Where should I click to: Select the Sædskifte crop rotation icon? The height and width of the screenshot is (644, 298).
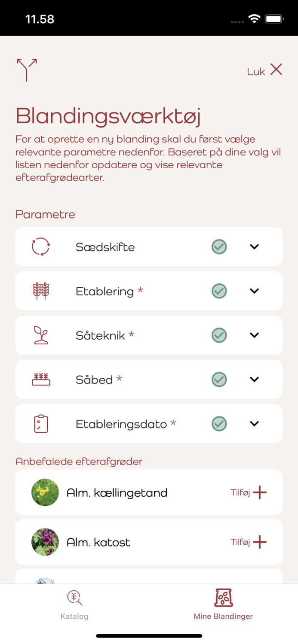pos(41,246)
